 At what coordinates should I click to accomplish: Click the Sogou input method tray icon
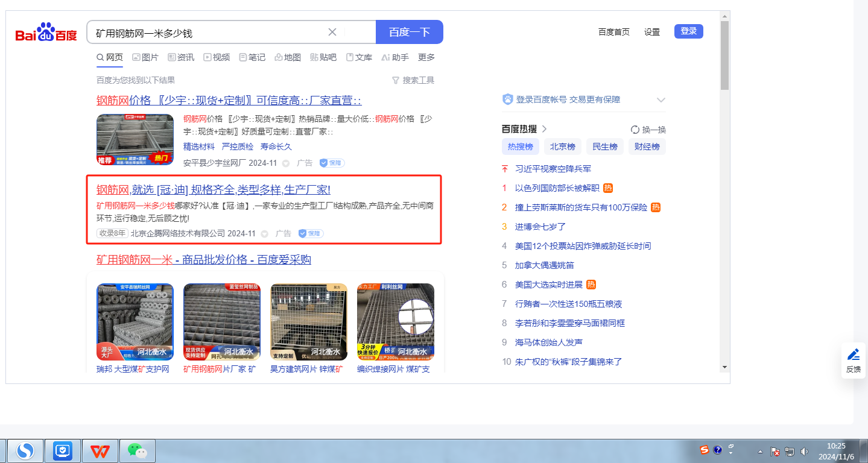click(x=705, y=450)
